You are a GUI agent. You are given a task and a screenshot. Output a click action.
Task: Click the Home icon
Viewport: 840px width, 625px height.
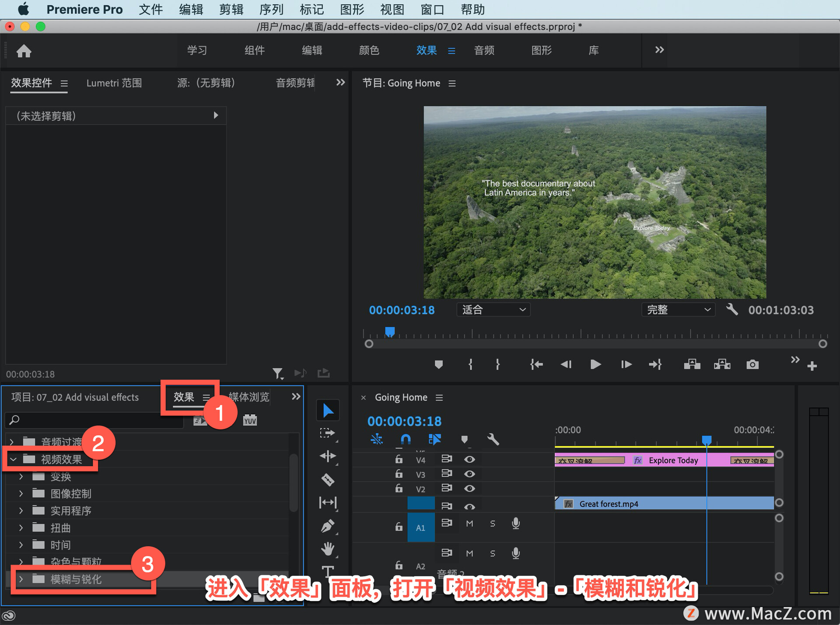(24, 51)
